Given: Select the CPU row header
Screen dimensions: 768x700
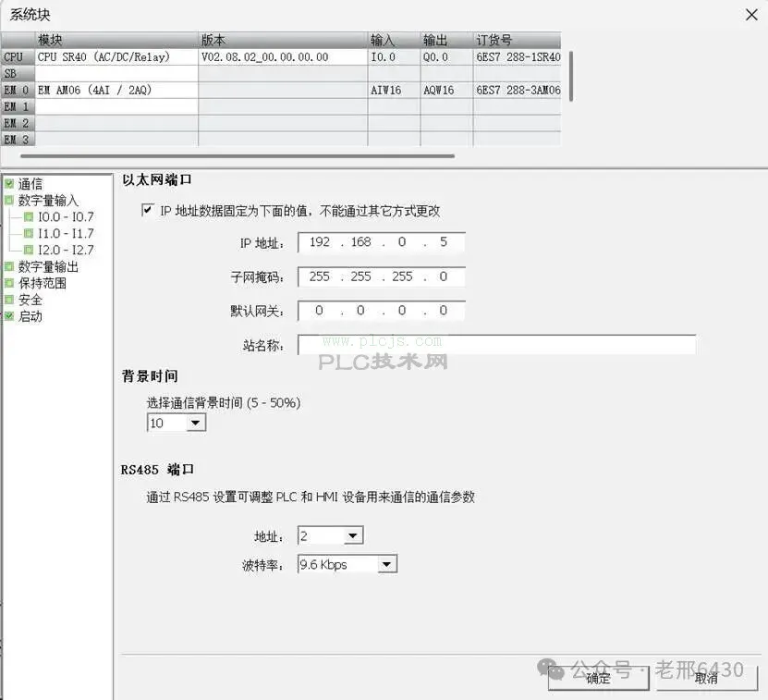Looking at the screenshot, I should pos(18,56).
